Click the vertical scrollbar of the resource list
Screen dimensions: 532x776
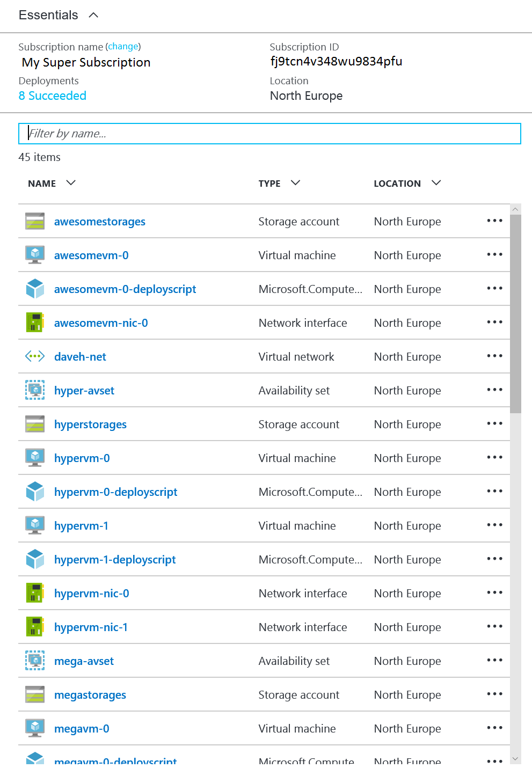(515, 306)
